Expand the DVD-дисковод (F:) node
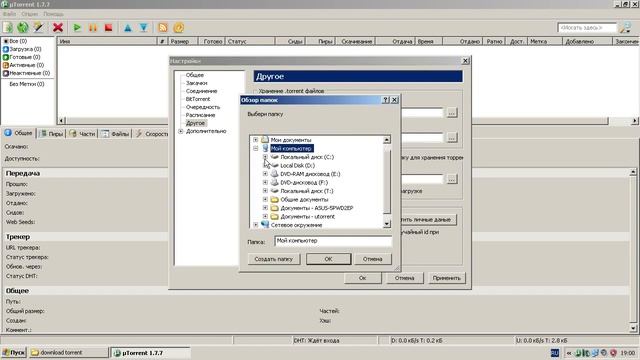640x360 pixels. click(265, 182)
